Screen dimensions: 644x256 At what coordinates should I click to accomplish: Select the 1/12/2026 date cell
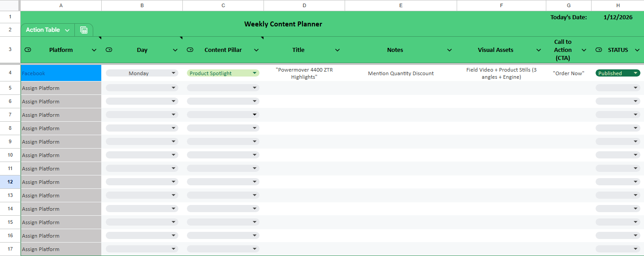click(618, 17)
